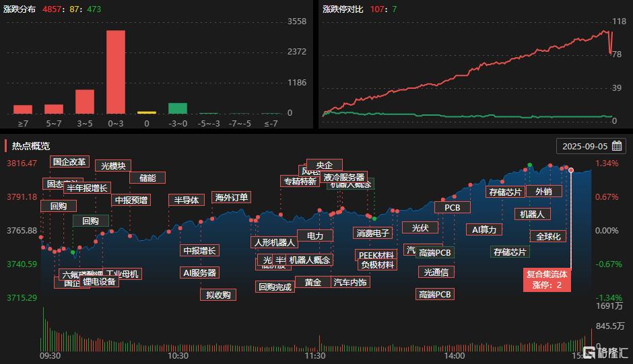This screenshot has width=633, height=364.
Task: Select the 负极材料 label
Action: (378, 264)
